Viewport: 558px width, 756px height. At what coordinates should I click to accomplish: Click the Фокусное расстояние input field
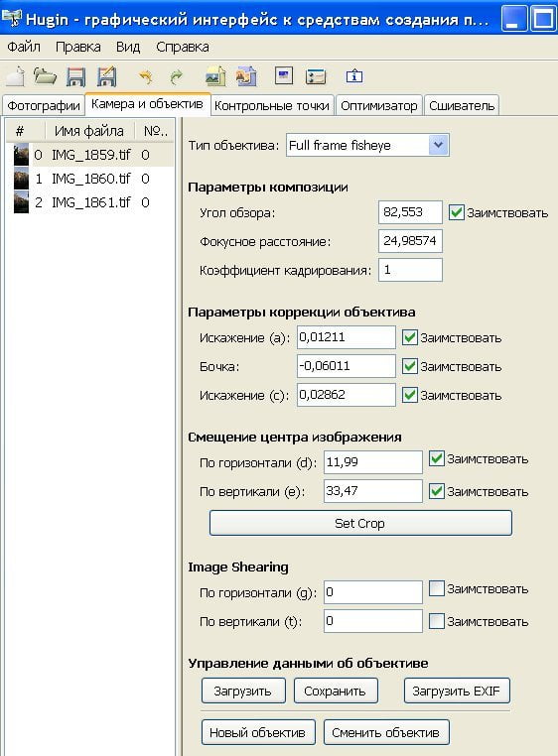410,241
